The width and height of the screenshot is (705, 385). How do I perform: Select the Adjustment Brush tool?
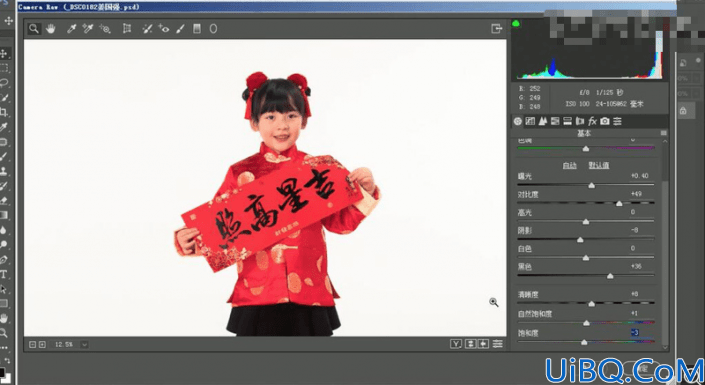(x=180, y=29)
